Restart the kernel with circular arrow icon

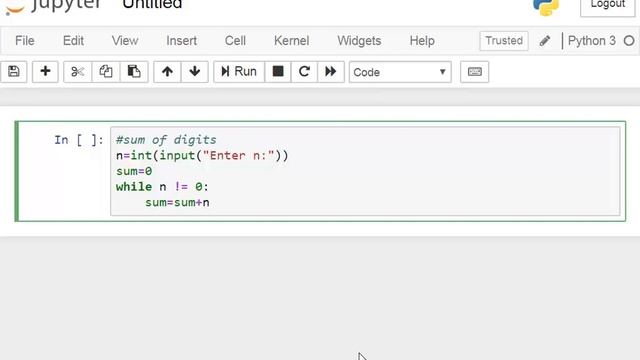(x=304, y=72)
